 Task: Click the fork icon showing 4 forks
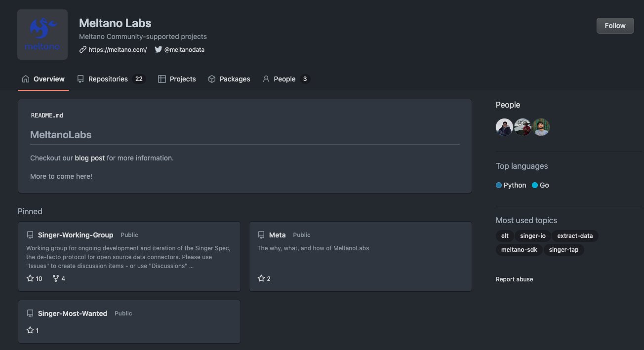(x=56, y=278)
